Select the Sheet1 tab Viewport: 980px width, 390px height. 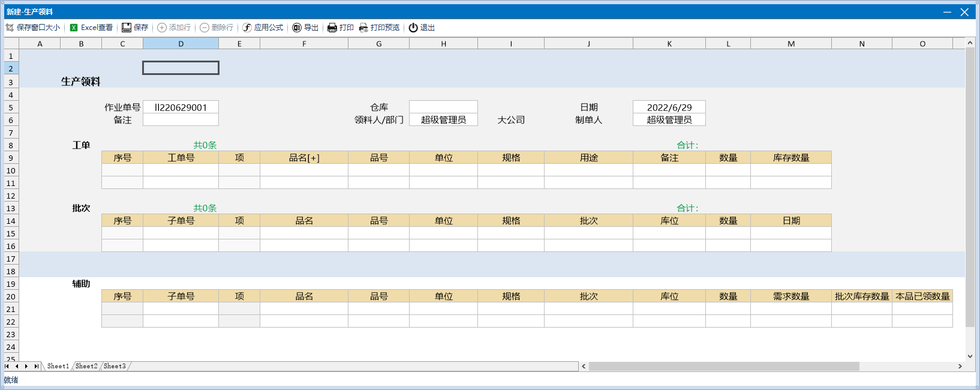point(58,366)
